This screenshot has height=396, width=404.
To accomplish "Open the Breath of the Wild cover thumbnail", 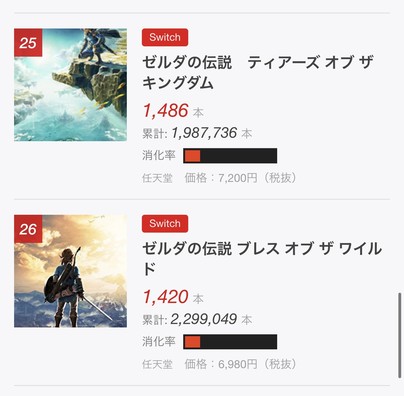I will pyautogui.click(x=70, y=271).
